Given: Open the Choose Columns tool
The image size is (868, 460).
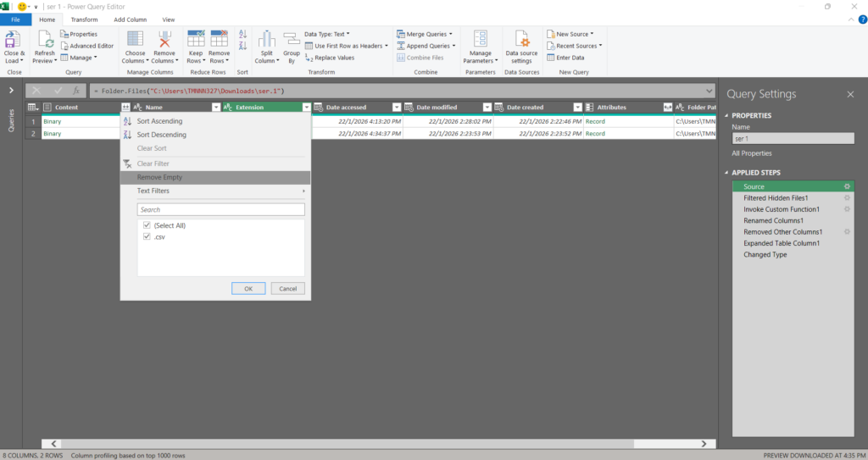Looking at the screenshot, I should 135,40.
